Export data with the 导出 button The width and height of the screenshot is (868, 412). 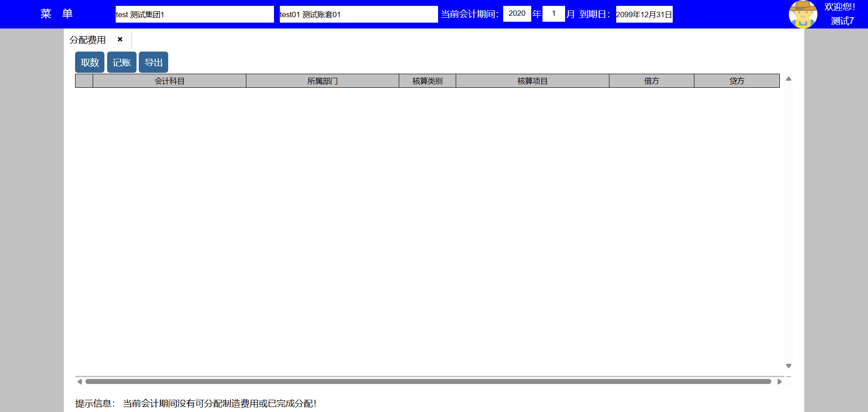153,62
